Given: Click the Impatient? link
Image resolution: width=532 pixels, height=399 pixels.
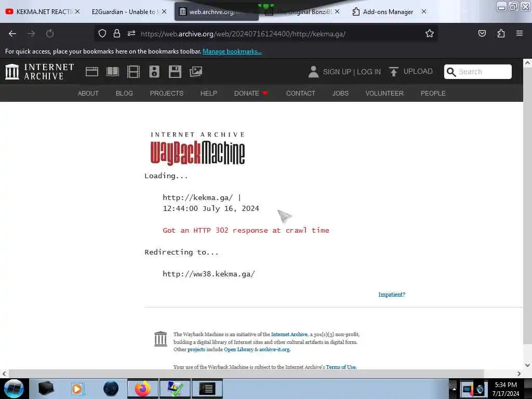Looking at the screenshot, I should tap(392, 295).
